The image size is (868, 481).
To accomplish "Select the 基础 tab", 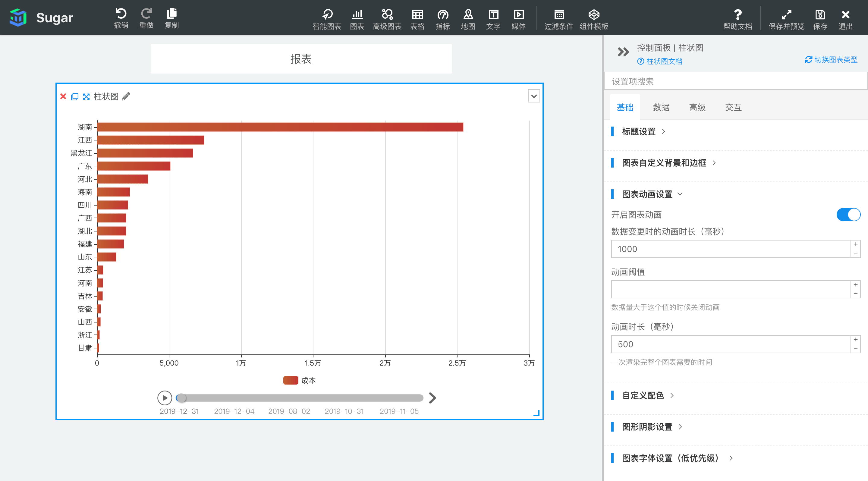I will pyautogui.click(x=625, y=108).
